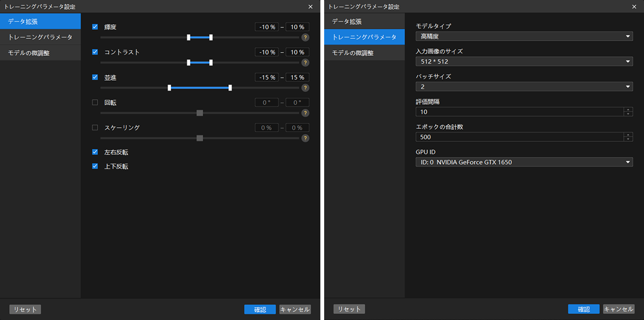This screenshot has width=644, height=320.
Task: Click the コントラスト maximum value field
Action: [x=298, y=53]
